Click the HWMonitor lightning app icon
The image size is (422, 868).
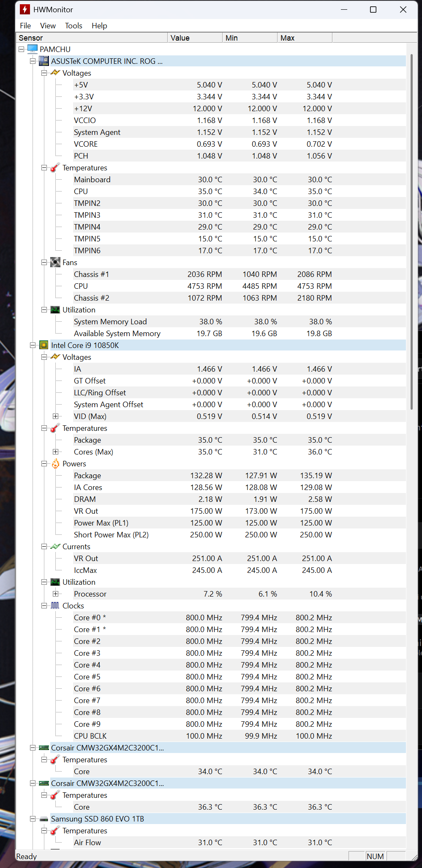(x=25, y=9)
